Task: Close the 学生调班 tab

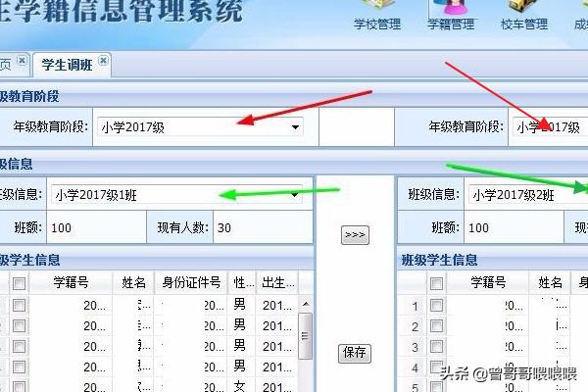Action: [x=103, y=61]
